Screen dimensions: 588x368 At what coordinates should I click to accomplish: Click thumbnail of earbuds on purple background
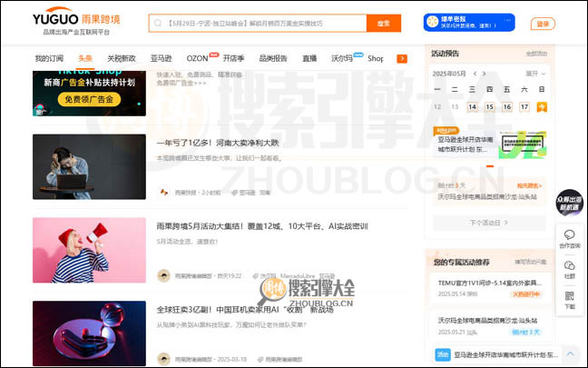point(89,333)
